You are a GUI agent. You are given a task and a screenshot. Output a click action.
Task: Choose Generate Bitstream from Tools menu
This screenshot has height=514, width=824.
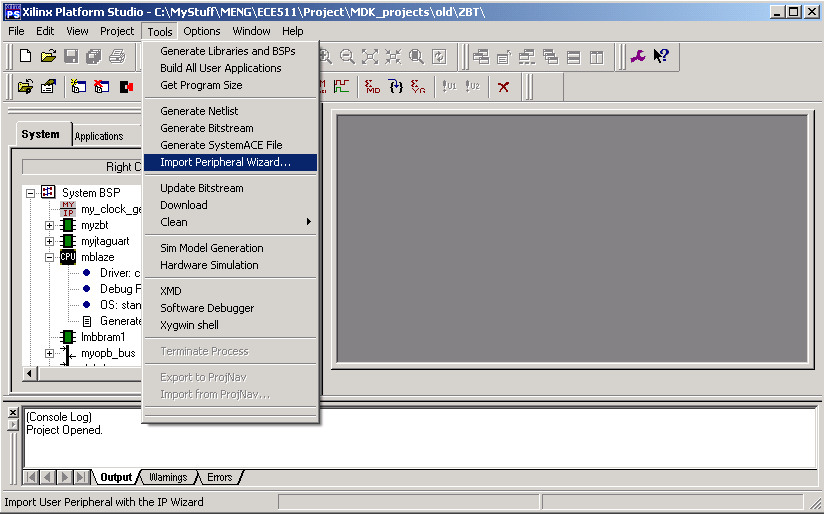(207, 128)
